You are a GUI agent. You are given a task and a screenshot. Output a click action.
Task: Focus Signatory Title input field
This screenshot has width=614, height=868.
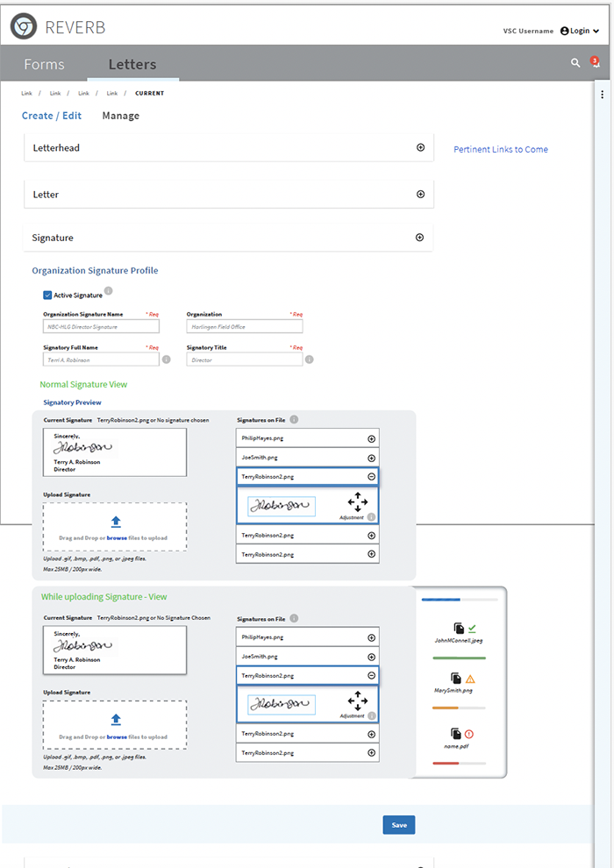coord(245,359)
